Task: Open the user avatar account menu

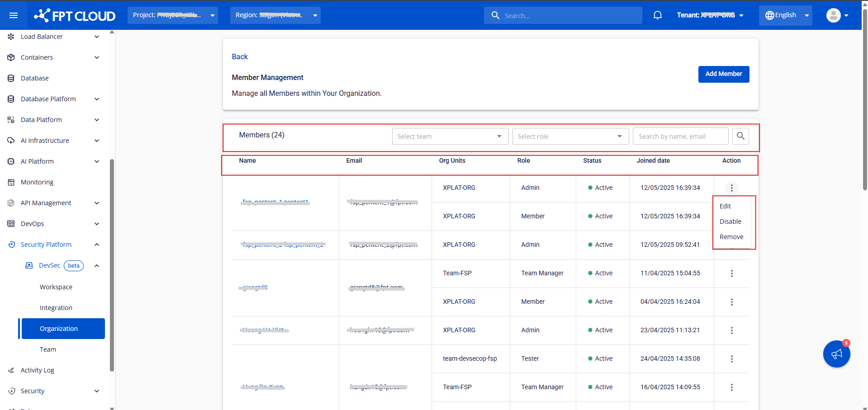Action: (x=837, y=15)
